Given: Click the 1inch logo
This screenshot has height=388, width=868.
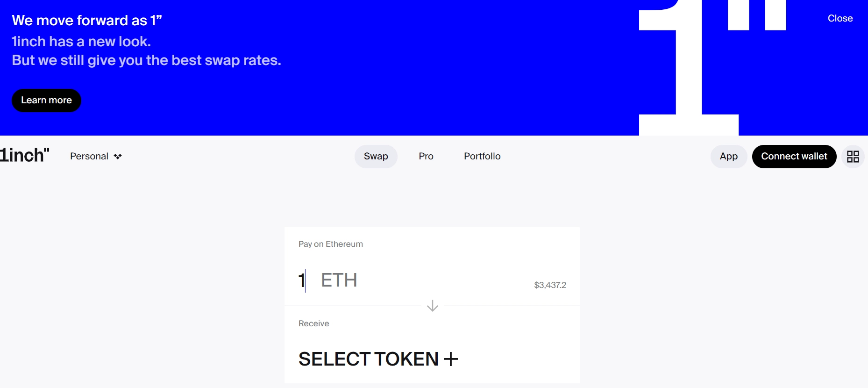Looking at the screenshot, I should coord(25,155).
